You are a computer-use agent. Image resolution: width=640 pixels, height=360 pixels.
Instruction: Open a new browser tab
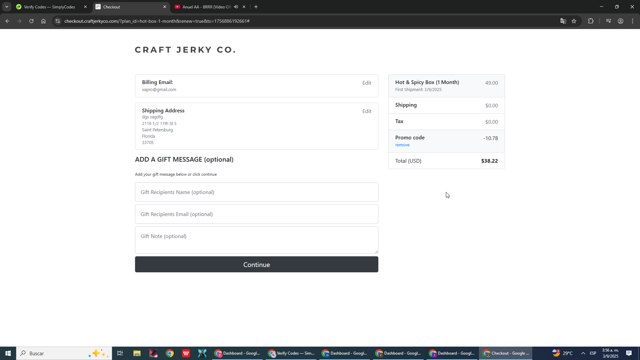point(256,7)
